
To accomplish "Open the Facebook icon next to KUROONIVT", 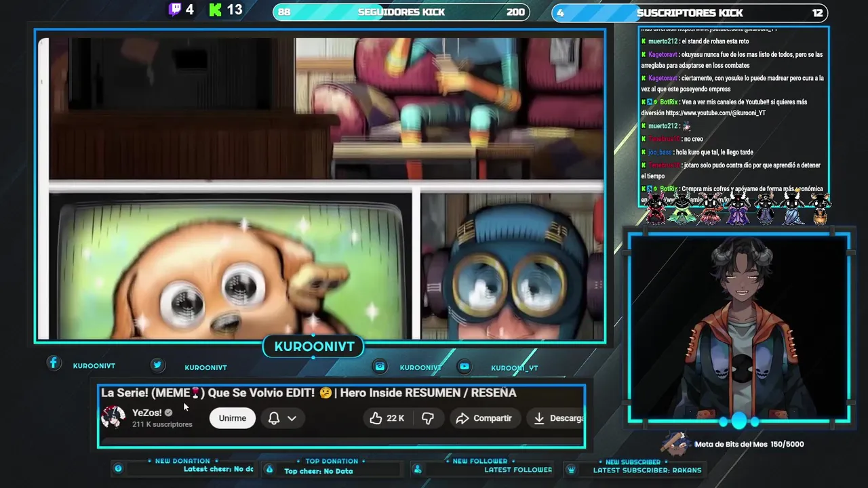I will click(54, 363).
